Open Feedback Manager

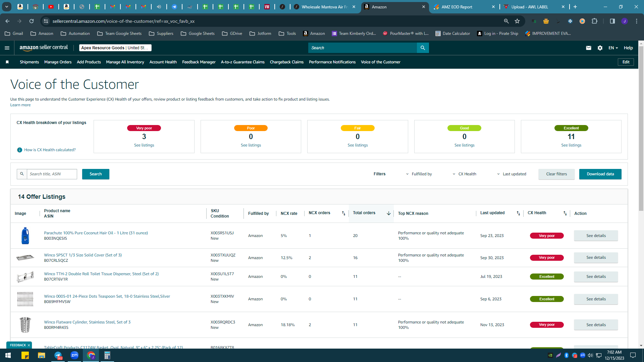coord(199,62)
